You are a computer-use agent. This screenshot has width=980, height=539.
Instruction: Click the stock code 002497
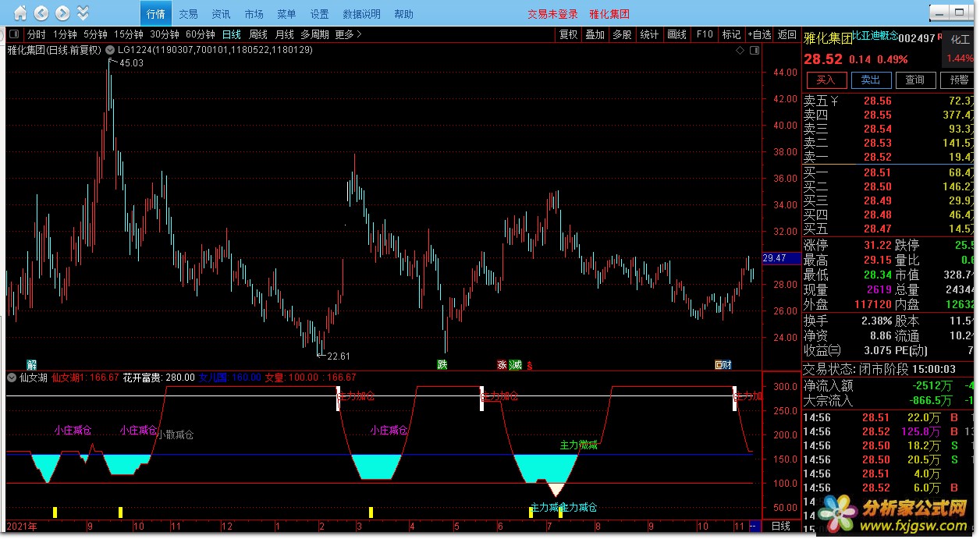tap(916, 38)
